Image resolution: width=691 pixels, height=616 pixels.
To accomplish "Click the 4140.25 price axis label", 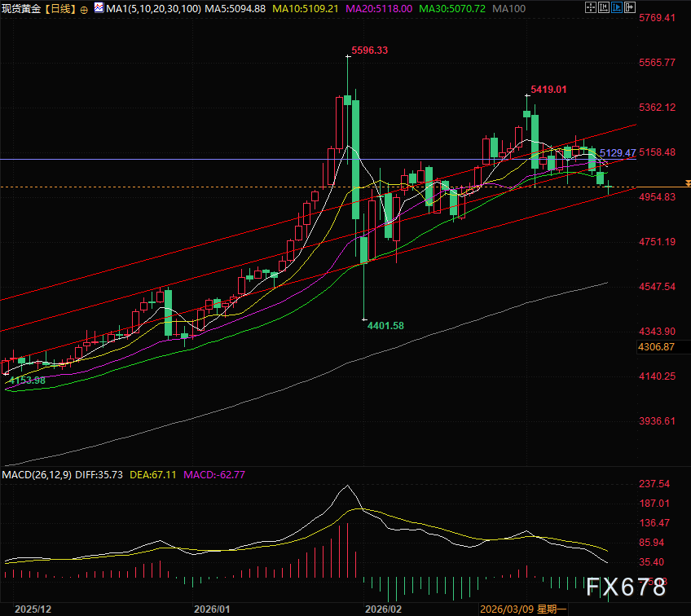I will pyautogui.click(x=657, y=376).
